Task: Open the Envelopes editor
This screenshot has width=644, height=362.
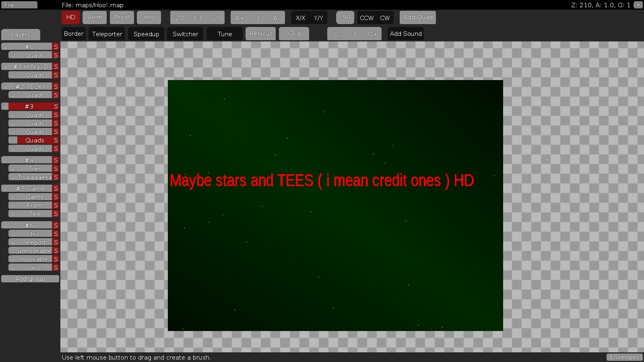Action: pyautogui.click(x=624, y=357)
